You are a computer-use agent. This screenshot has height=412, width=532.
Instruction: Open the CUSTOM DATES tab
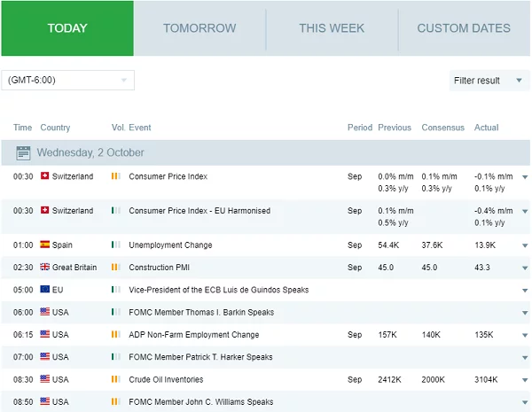tap(464, 28)
